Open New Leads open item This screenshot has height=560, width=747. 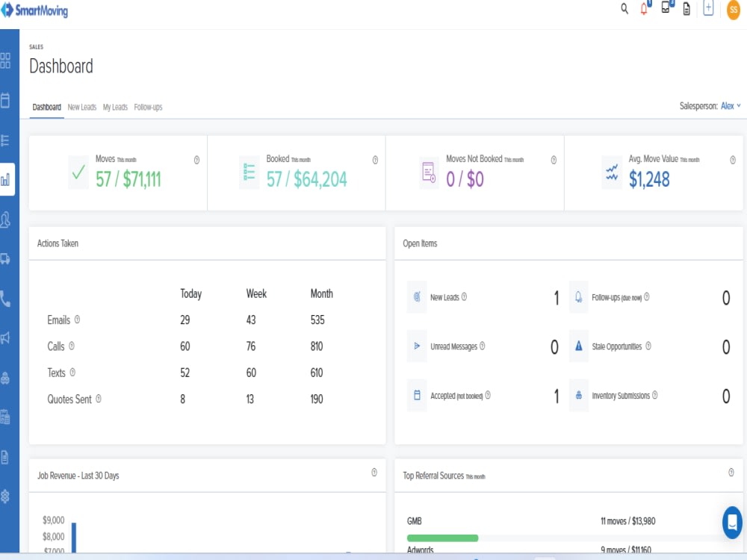(x=483, y=298)
